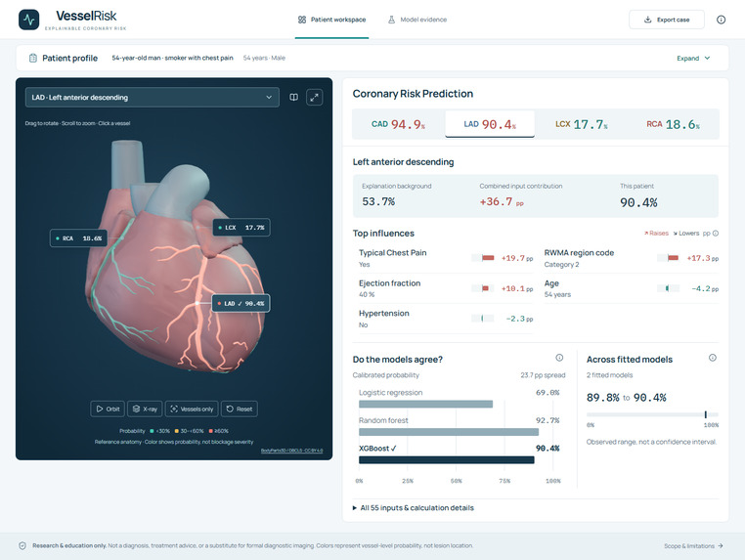This screenshot has height=560, width=745.
Task: Click the XGBoost probability bar
Action: pyautogui.click(x=447, y=459)
